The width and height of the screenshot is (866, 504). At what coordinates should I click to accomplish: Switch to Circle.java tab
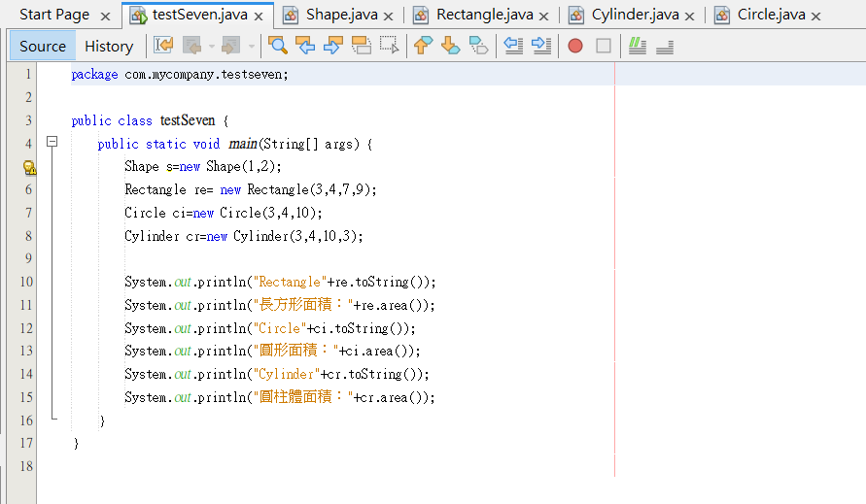771,15
